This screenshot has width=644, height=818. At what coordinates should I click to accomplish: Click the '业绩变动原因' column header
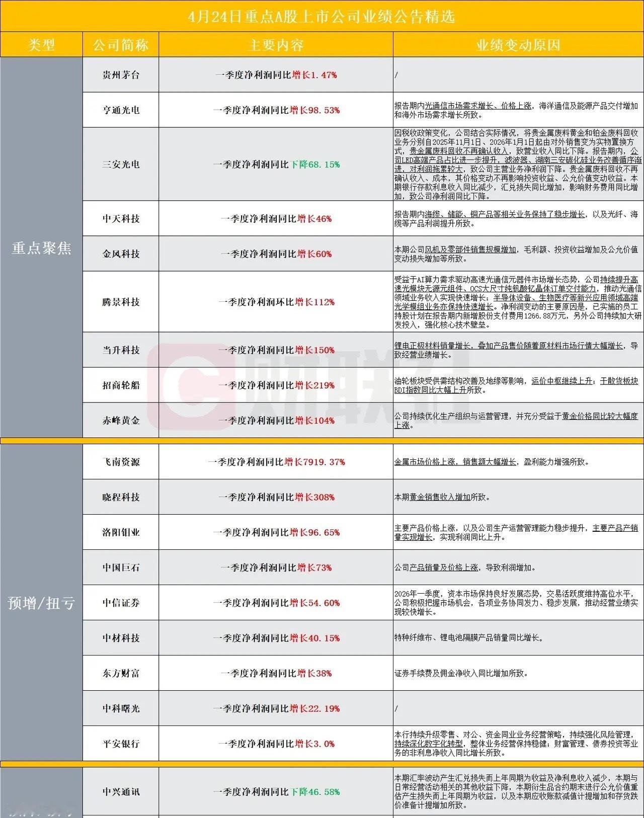[x=518, y=45]
